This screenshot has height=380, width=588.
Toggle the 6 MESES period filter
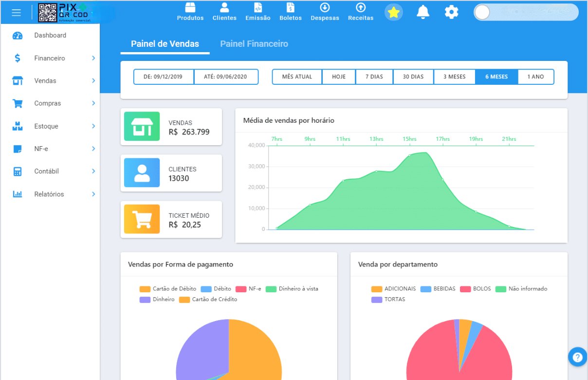click(x=496, y=77)
